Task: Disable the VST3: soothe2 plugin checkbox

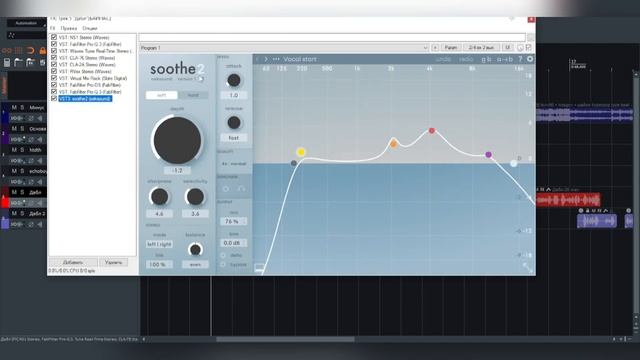Action: point(54,99)
